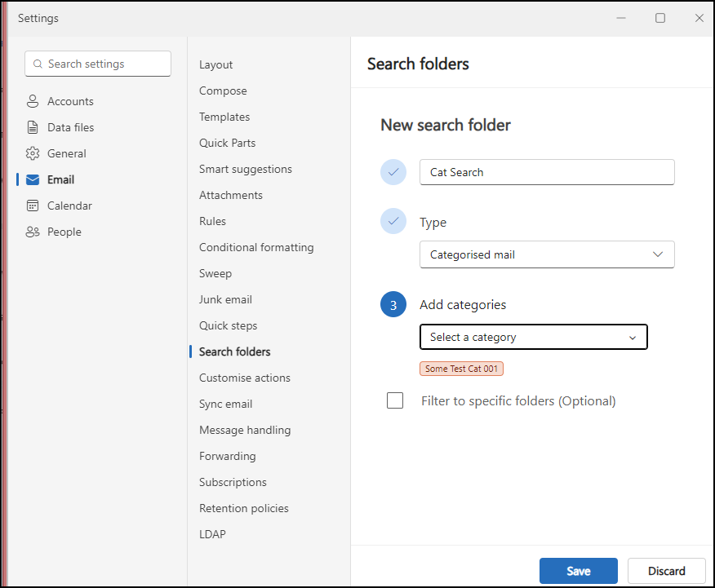Open Customise actions settings
The image size is (715, 588).
coord(244,378)
